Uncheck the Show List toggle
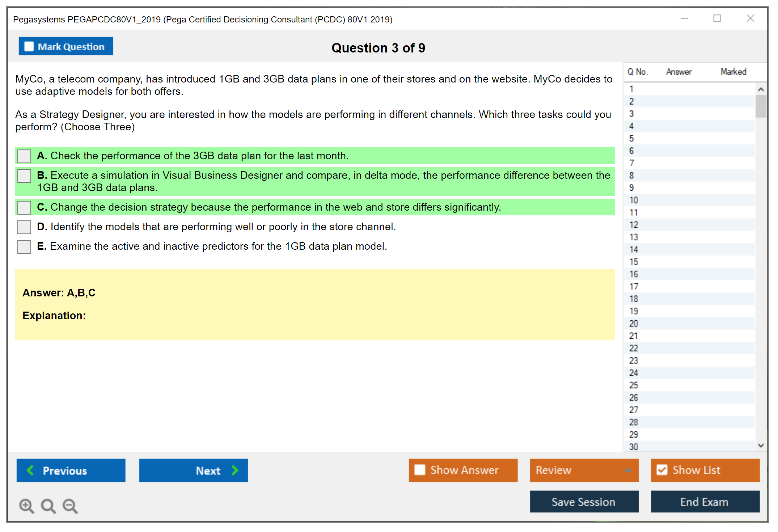This screenshot has height=532, width=778. [662, 470]
